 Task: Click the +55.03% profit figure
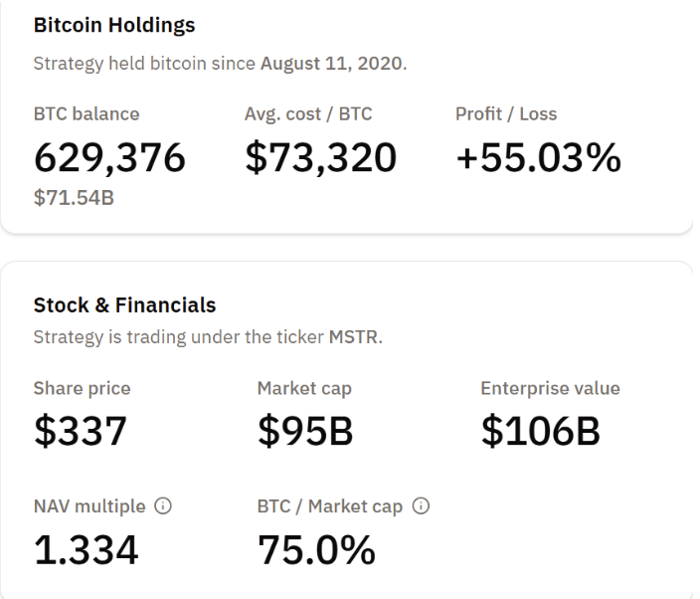(538, 157)
